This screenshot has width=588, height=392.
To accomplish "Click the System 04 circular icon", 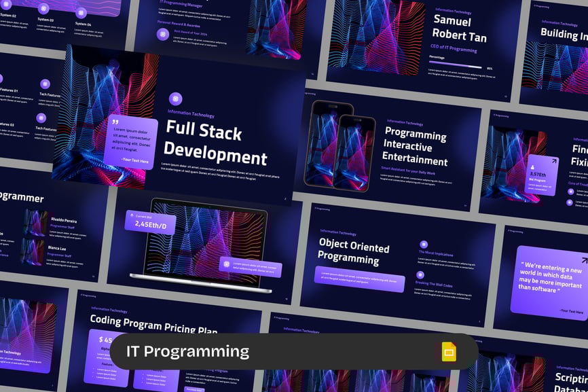I will click(81, 12).
